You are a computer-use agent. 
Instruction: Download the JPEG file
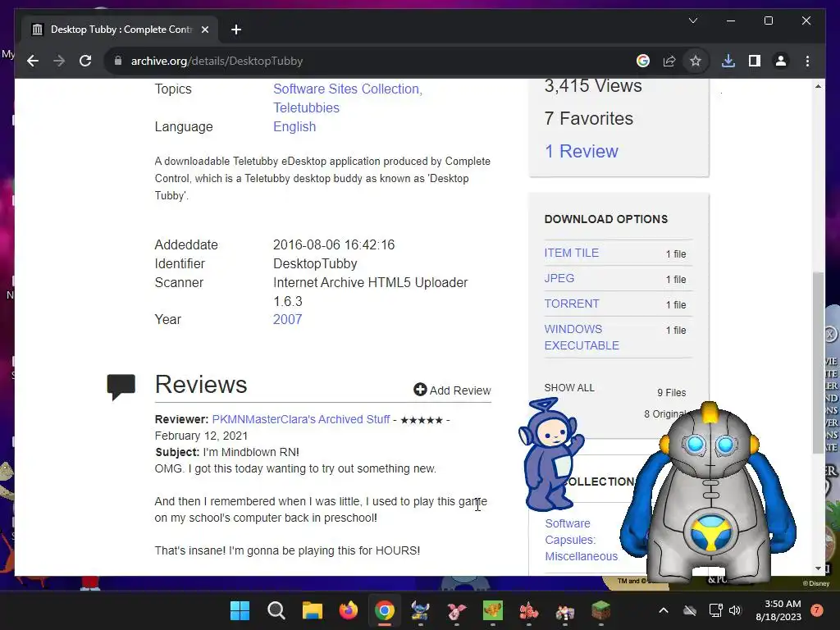click(x=559, y=278)
